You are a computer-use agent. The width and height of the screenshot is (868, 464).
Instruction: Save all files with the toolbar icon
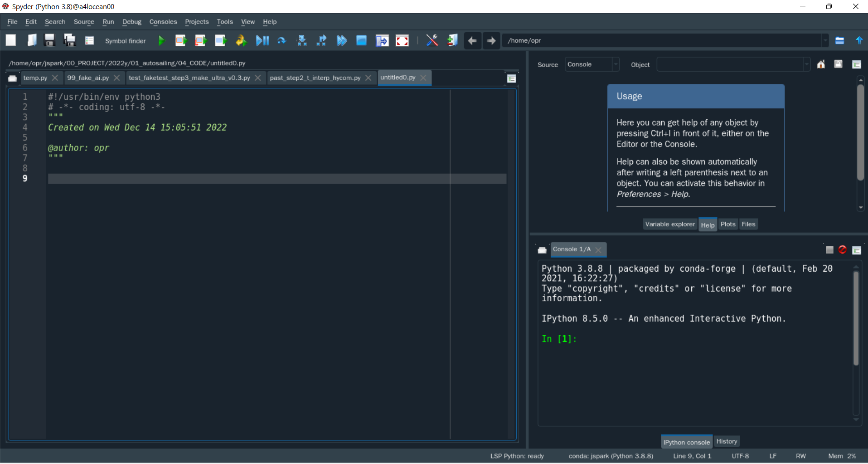69,40
